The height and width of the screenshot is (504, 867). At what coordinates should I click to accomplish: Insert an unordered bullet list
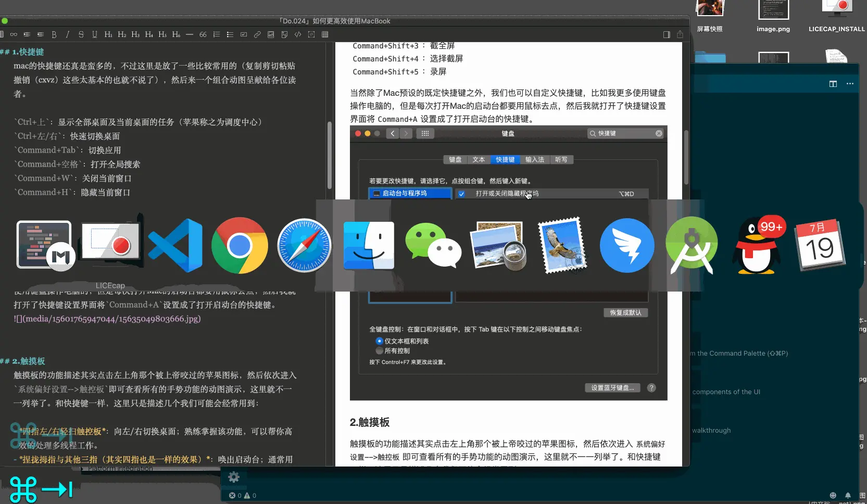[230, 34]
